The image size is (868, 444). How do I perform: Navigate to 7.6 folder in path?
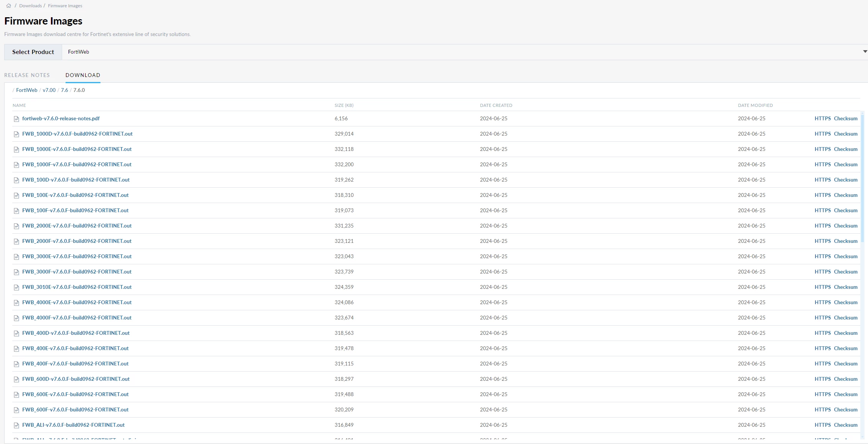64,90
